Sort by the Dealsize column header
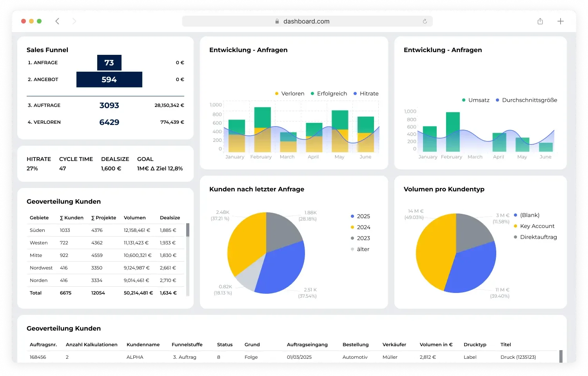The width and height of the screenshot is (588, 376). pos(170,218)
